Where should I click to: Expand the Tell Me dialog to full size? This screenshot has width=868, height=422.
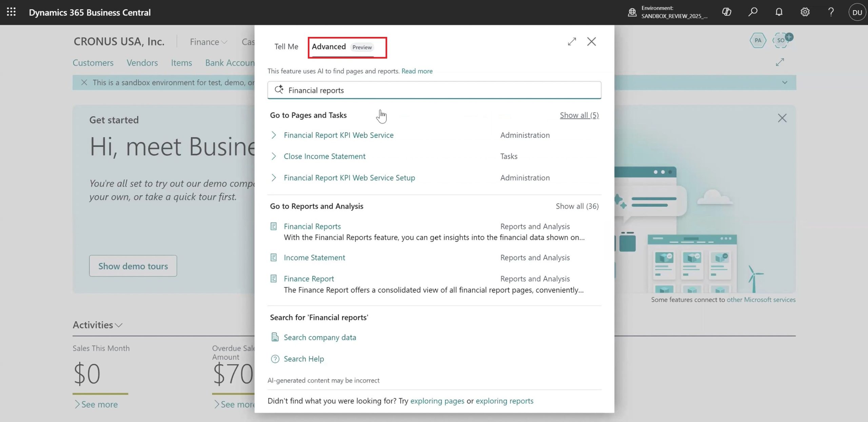coord(572,42)
